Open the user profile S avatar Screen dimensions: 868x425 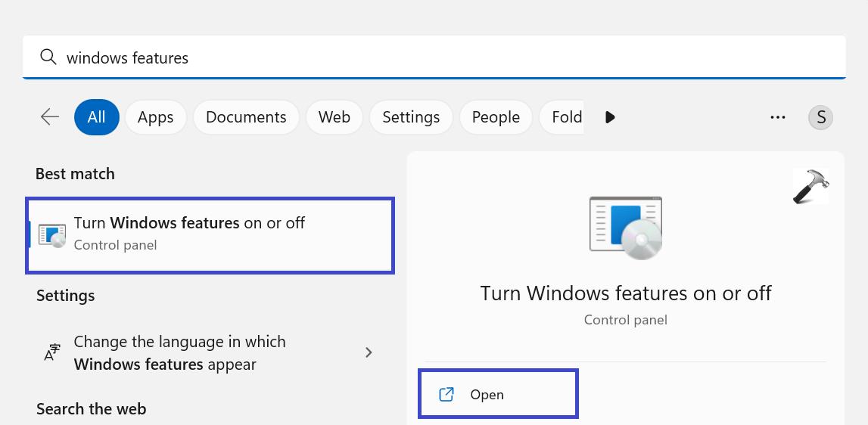click(x=820, y=117)
